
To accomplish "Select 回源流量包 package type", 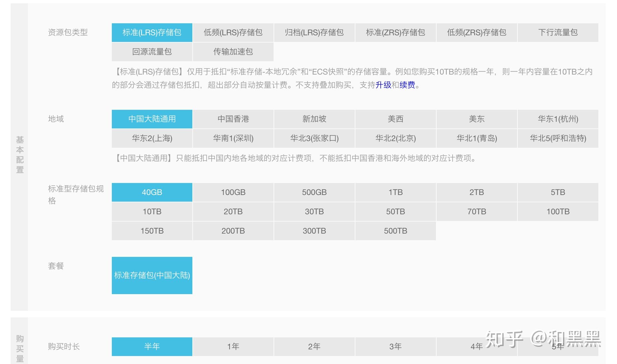I will (x=152, y=52).
